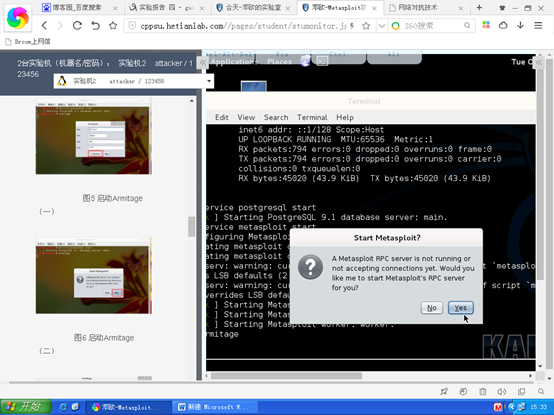The image size is (554, 415).
Task: Close the 博客园_百度搜索 tab
Action: click(115, 8)
